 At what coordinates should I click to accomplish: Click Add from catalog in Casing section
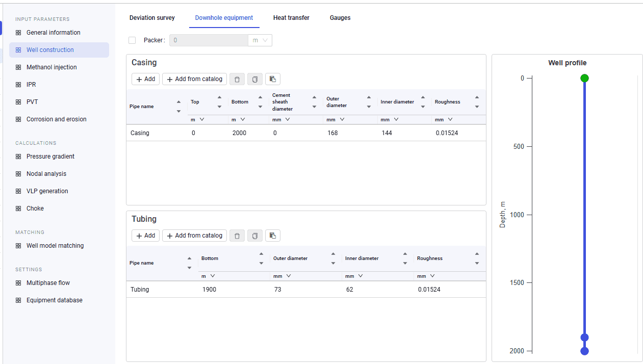pyautogui.click(x=194, y=79)
